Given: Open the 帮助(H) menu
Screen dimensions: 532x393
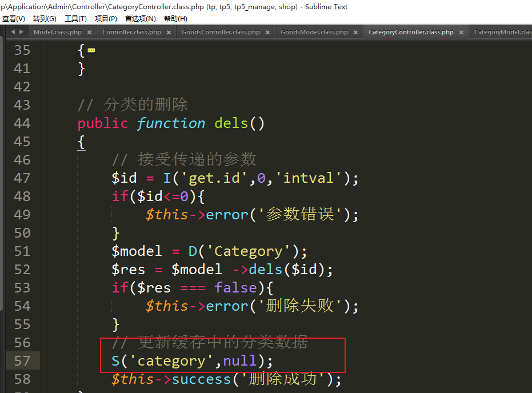Looking at the screenshot, I should pyautogui.click(x=175, y=19).
